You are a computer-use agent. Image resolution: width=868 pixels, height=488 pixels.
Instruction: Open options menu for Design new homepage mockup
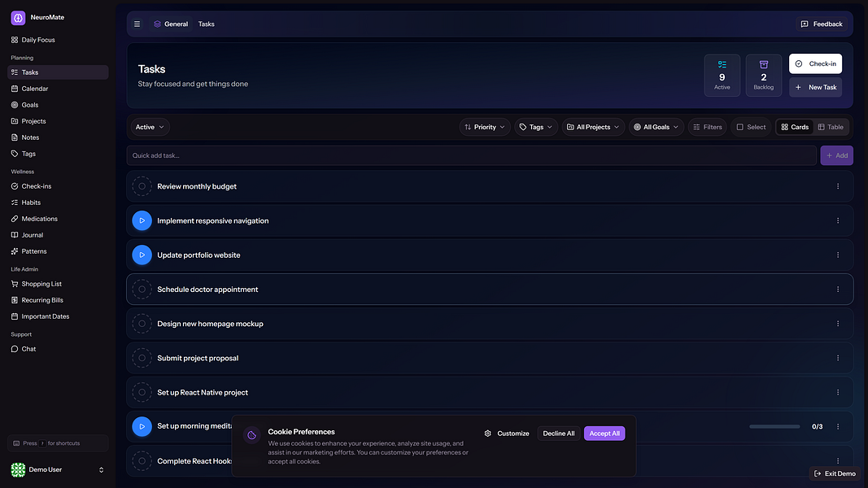838,324
